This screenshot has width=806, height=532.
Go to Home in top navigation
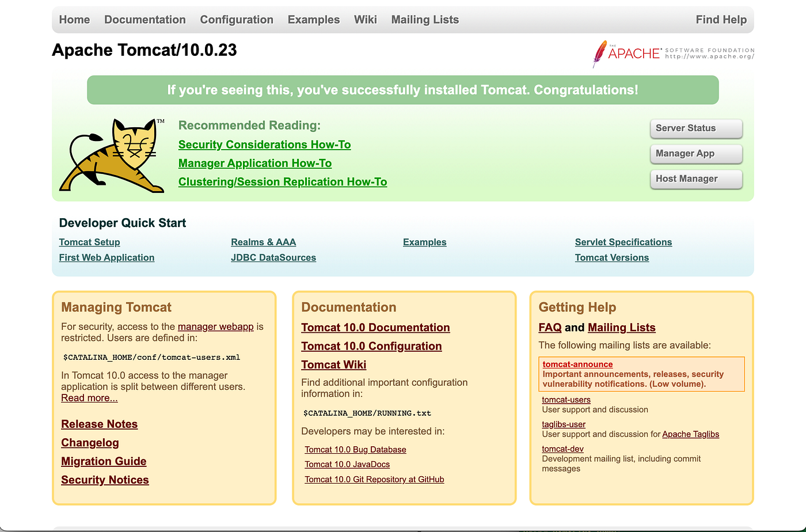74,20
